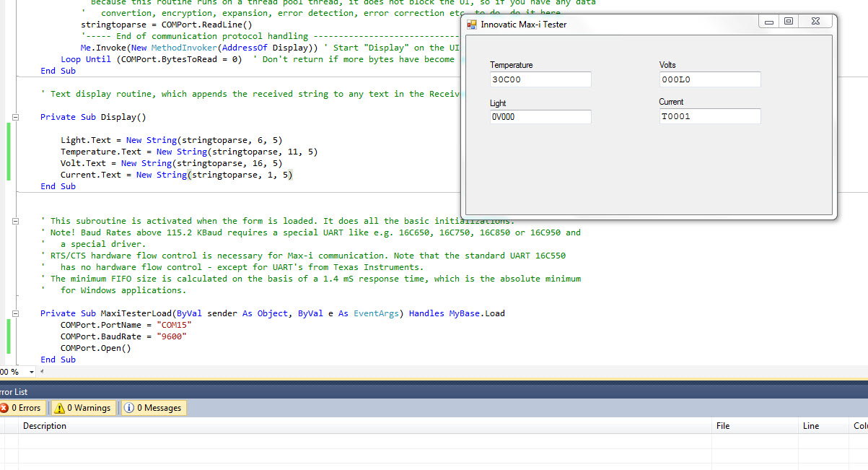Sort error list by Description column
Screen dimensions: 868x470
pos(364,426)
